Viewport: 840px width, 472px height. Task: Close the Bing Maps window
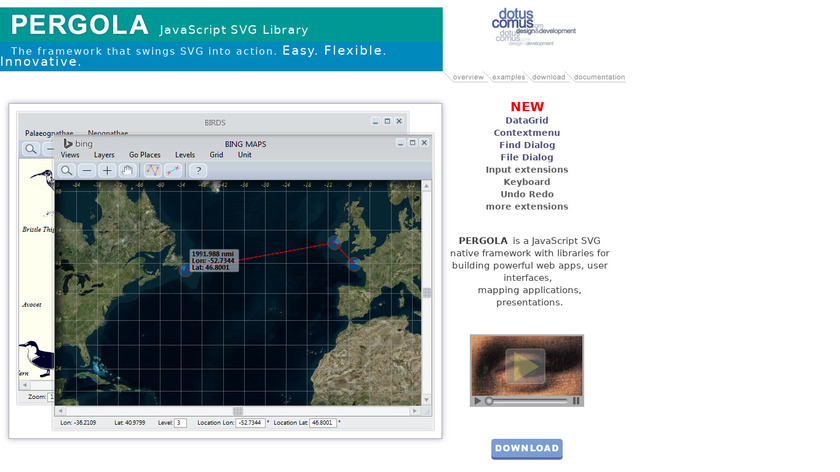click(424, 143)
